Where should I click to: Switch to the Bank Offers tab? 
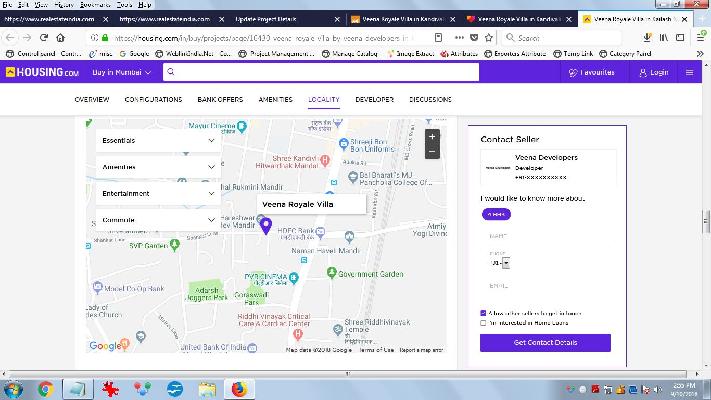click(x=220, y=99)
